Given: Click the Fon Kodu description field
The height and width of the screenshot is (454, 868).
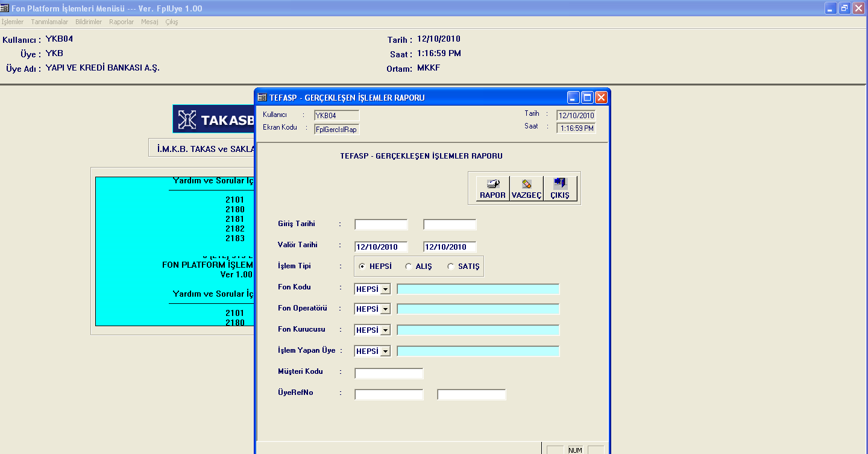Looking at the screenshot, I should pyautogui.click(x=479, y=289).
